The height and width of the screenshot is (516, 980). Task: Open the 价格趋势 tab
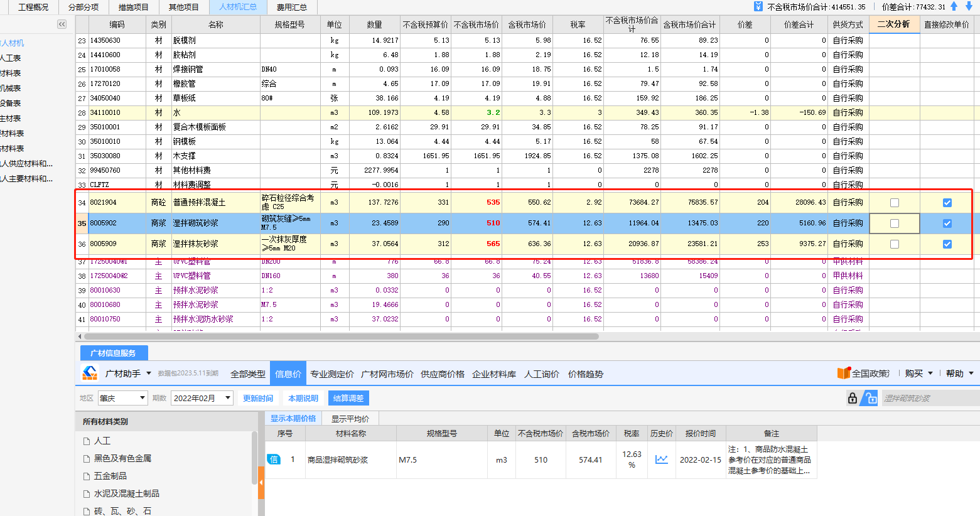click(586, 374)
